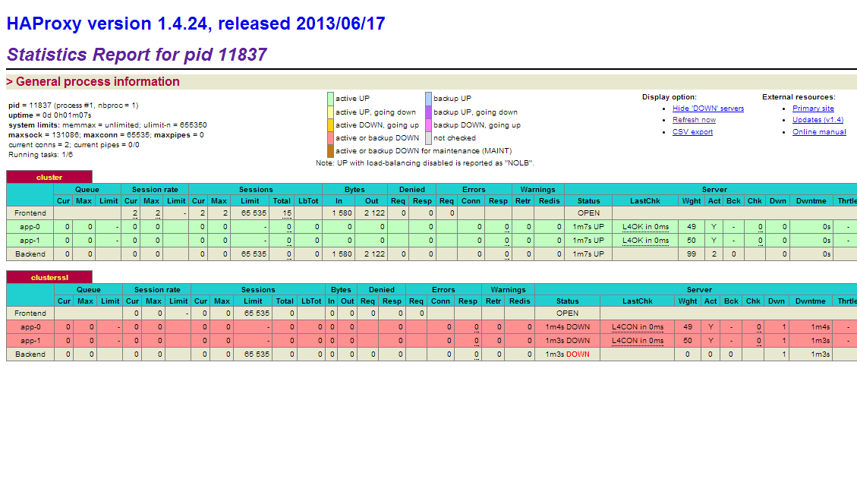Click the 'External resources:' label
Image resolution: width=857 pixels, height=504 pixels.
pyautogui.click(x=799, y=96)
